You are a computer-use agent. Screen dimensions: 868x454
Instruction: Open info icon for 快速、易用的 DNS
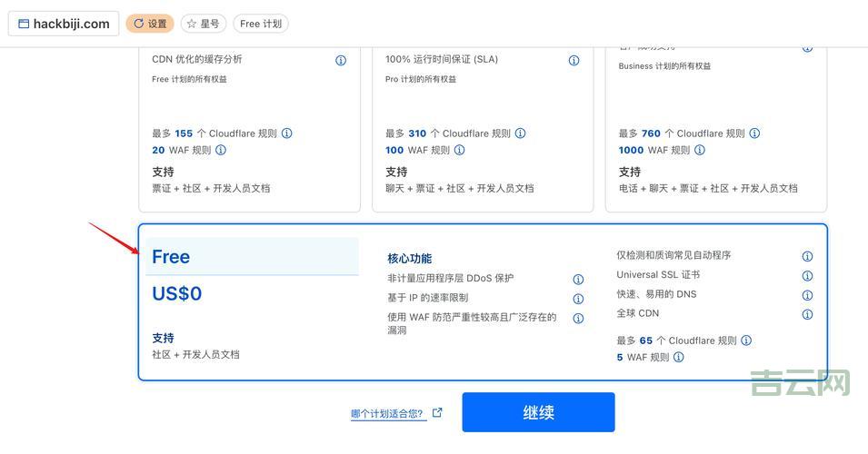pos(808,295)
